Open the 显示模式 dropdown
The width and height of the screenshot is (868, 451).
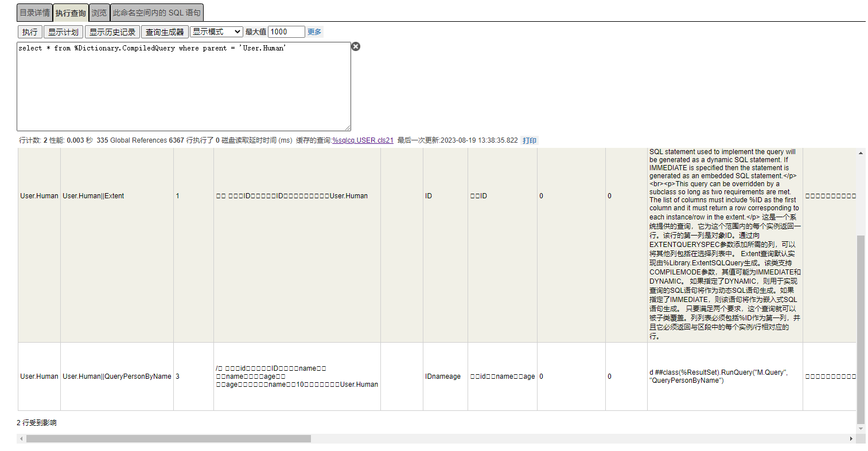pos(216,32)
